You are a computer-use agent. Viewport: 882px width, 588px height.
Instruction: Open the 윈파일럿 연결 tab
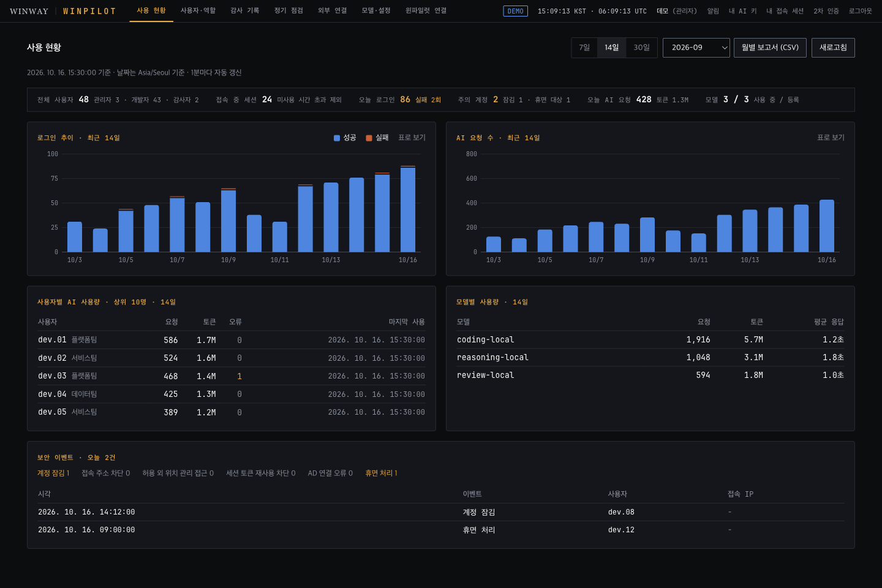point(426,11)
